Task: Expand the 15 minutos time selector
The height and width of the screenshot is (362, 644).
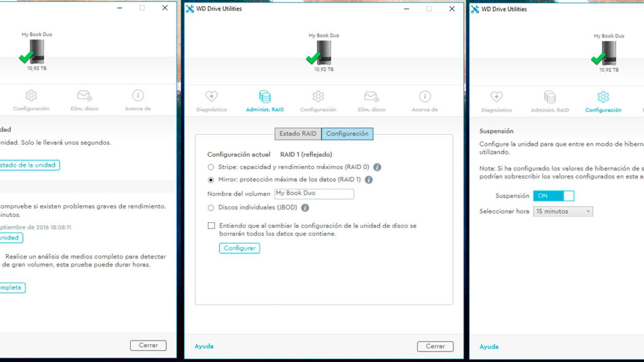Action: coord(562,212)
